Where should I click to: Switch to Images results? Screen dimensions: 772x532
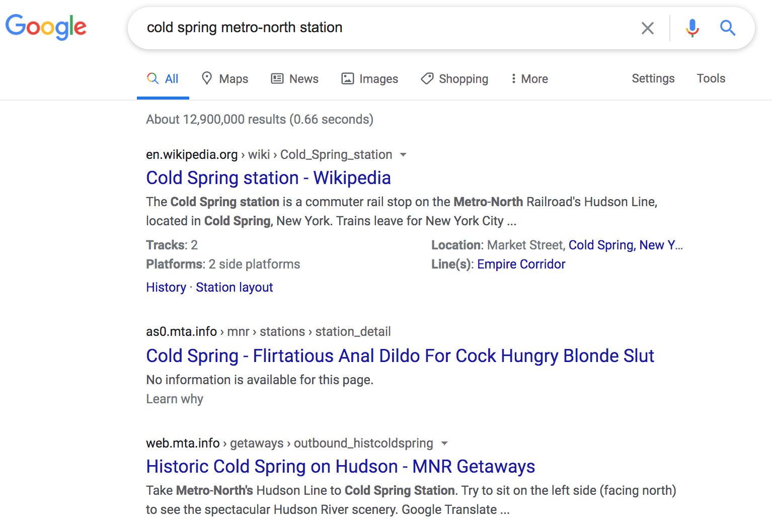tap(369, 79)
